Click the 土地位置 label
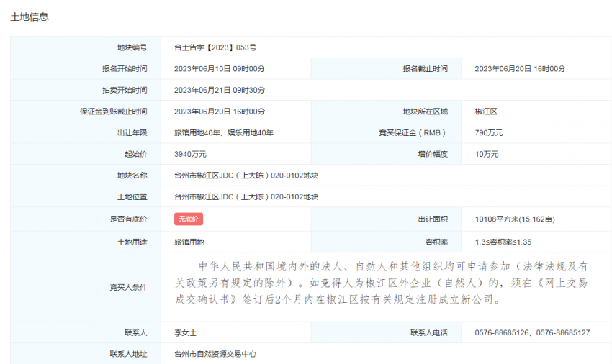 132,197
